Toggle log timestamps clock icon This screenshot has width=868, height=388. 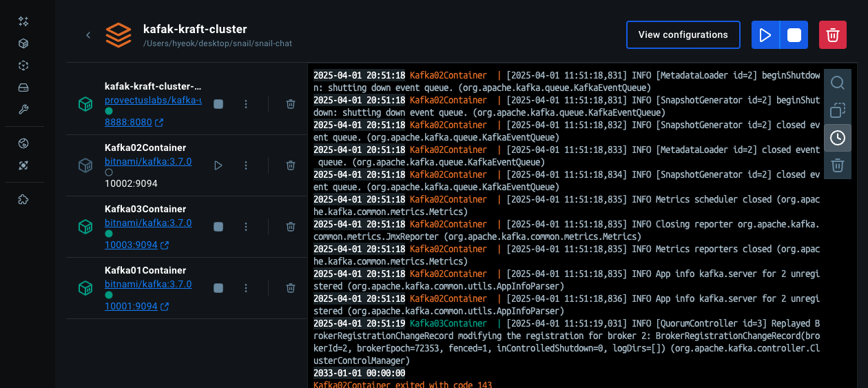coord(838,138)
